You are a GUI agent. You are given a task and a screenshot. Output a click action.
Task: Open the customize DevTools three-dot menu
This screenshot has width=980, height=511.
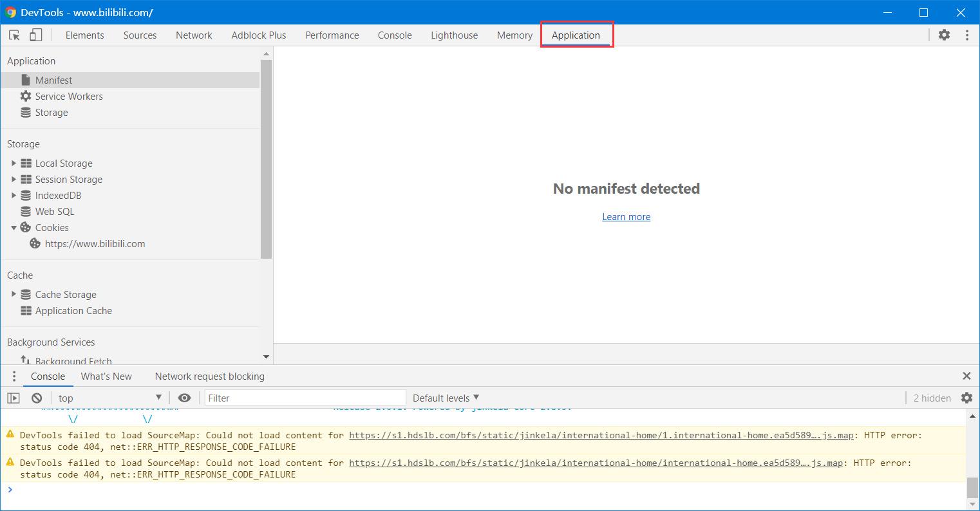[966, 35]
